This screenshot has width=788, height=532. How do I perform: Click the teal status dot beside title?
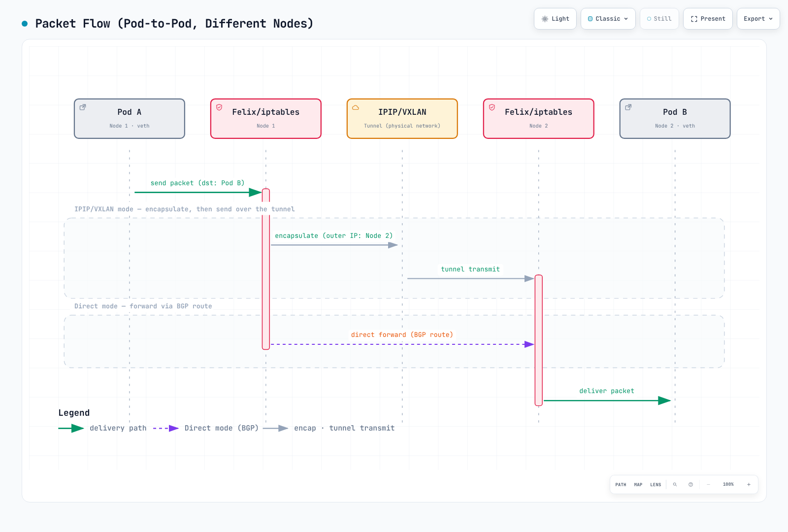(x=25, y=24)
